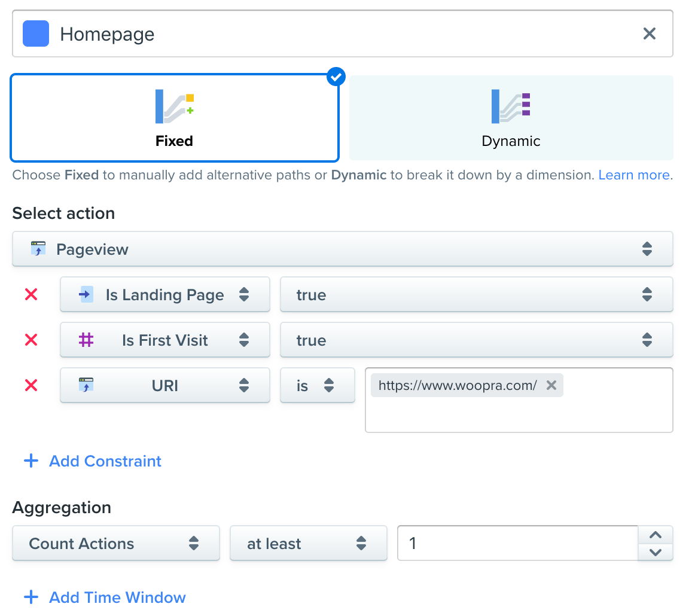Remove the URI constraint row
This screenshot has height=616, width=695.
[31, 386]
